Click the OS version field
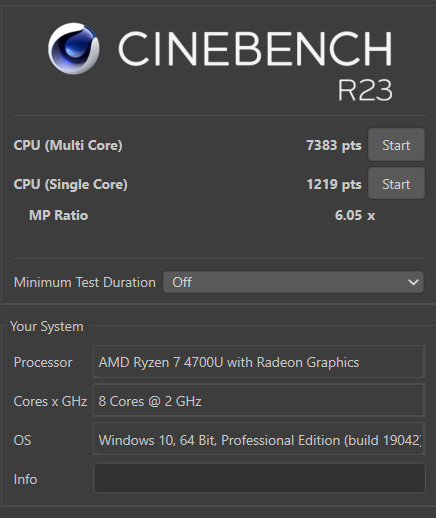 [x=259, y=439]
